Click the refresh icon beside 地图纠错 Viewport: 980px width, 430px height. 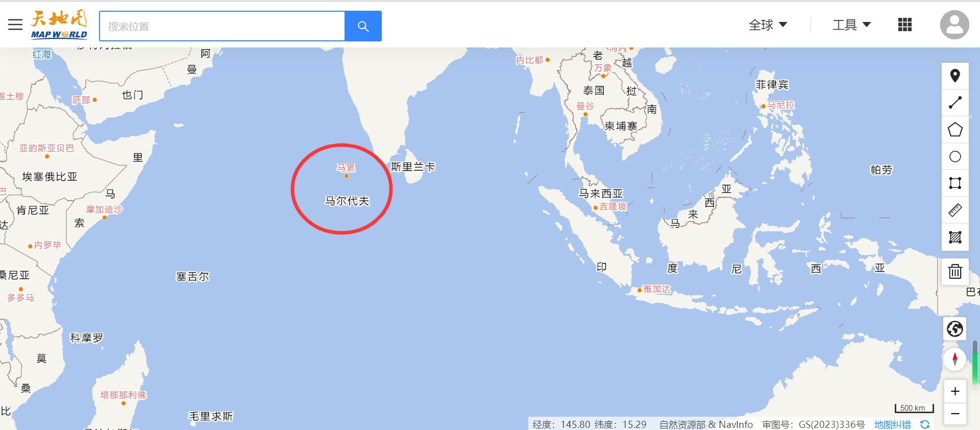click(x=925, y=424)
